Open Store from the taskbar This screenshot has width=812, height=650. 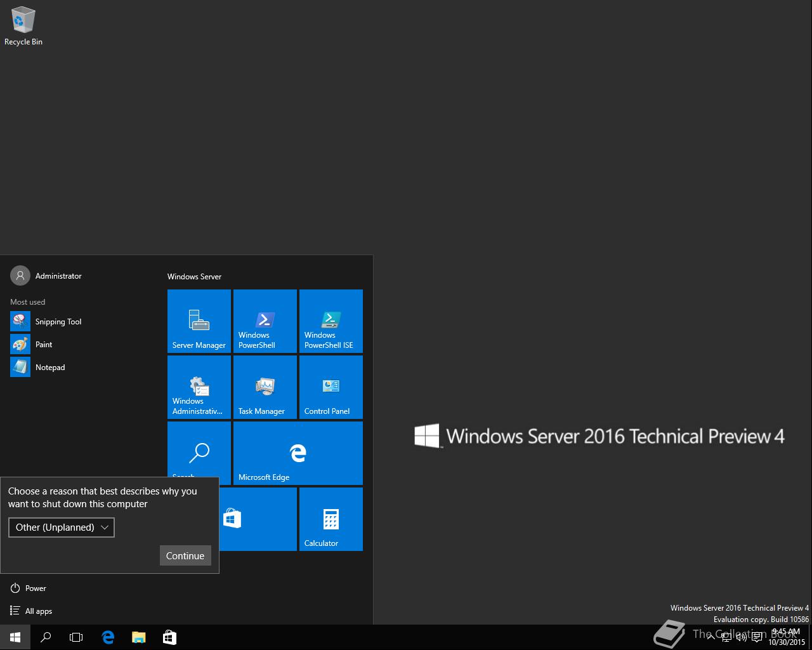pos(169,637)
